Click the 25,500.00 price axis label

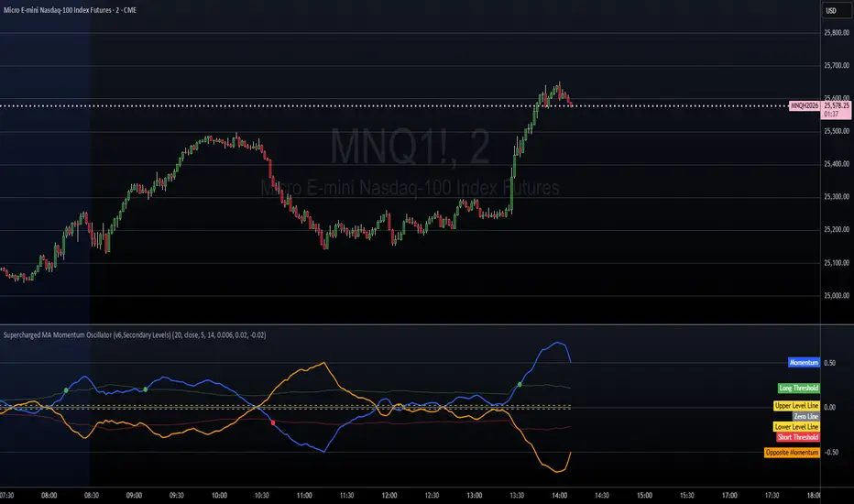837,131
